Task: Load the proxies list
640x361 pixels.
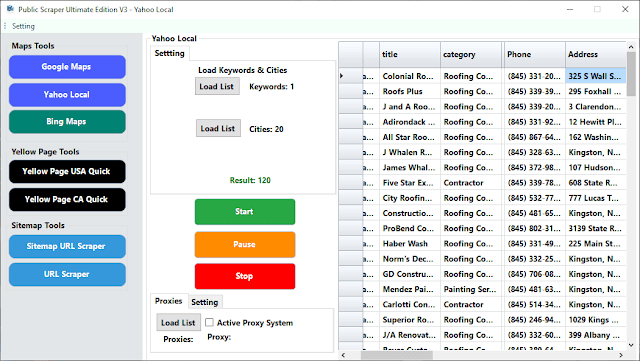Action: [x=178, y=323]
